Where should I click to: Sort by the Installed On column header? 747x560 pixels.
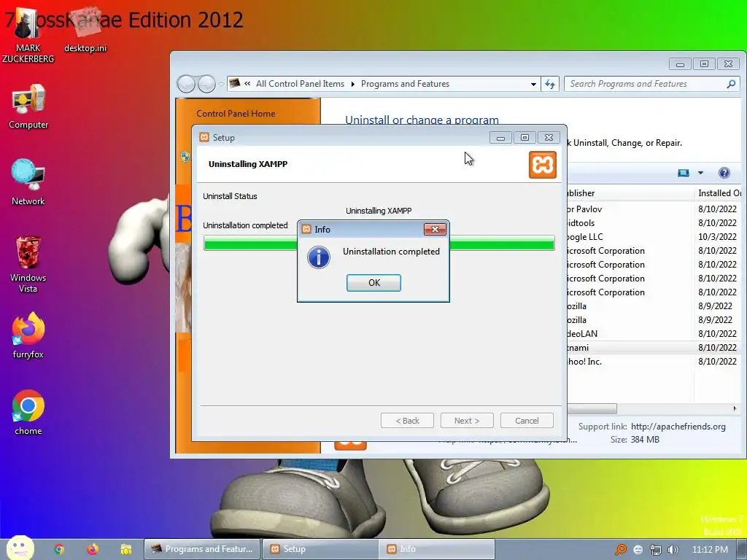pyautogui.click(x=719, y=192)
